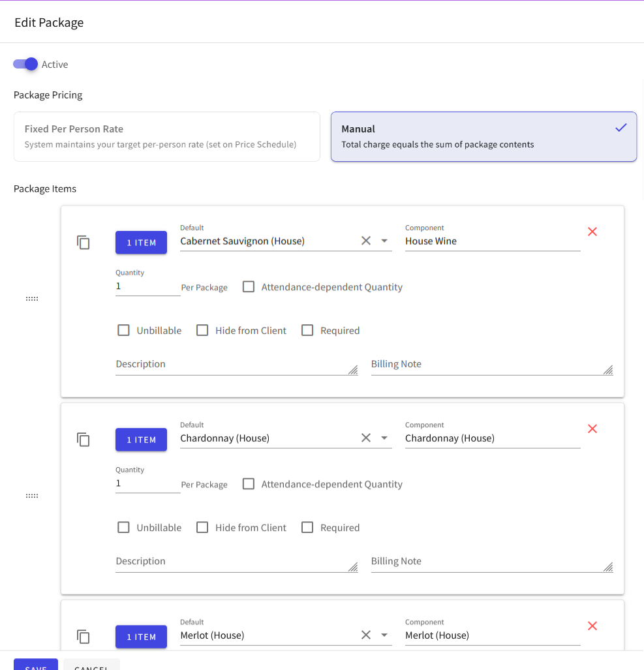Check Unbillable for the Cabernet Sauvignon item
Screen dimensions: 644x670
click(x=123, y=330)
